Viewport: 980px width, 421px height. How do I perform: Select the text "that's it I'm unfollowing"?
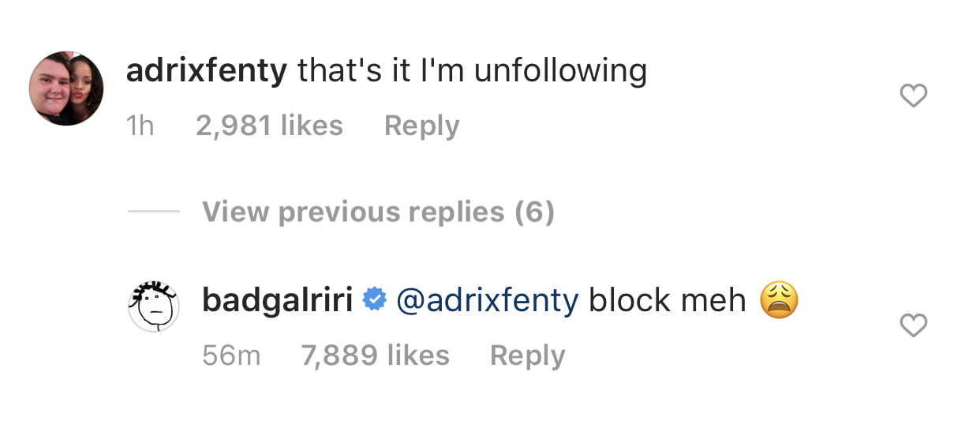pyautogui.click(x=472, y=72)
